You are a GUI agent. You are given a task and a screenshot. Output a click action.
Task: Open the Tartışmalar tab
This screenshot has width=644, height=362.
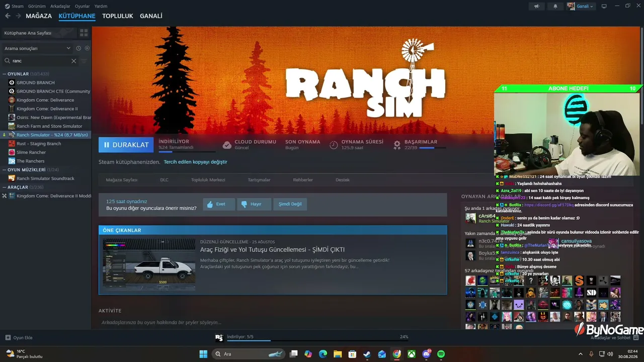point(259,179)
